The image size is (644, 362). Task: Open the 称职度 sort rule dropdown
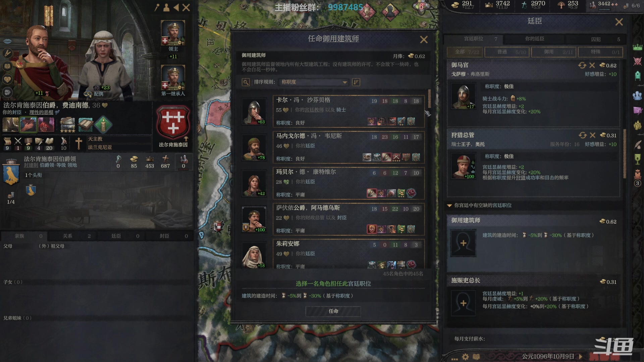point(314,82)
